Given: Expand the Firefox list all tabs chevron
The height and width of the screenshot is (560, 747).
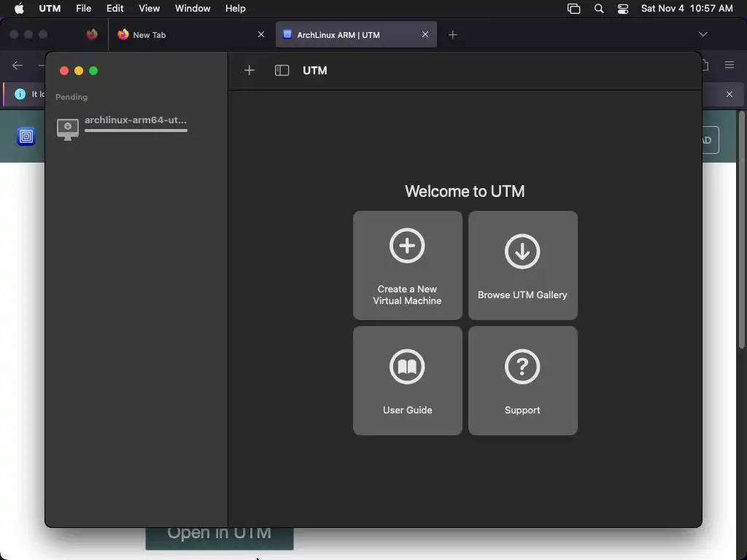Looking at the screenshot, I should pos(703,34).
